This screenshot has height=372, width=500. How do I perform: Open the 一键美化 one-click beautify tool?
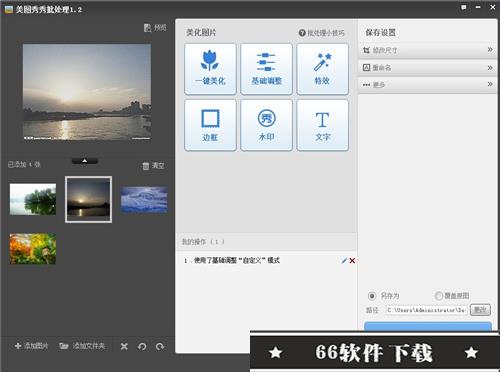pos(210,69)
